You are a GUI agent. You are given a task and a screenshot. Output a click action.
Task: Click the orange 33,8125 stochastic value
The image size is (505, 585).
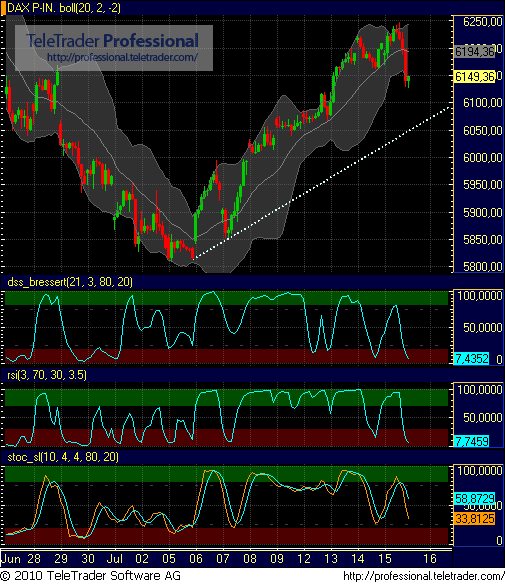(x=474, y=519)
